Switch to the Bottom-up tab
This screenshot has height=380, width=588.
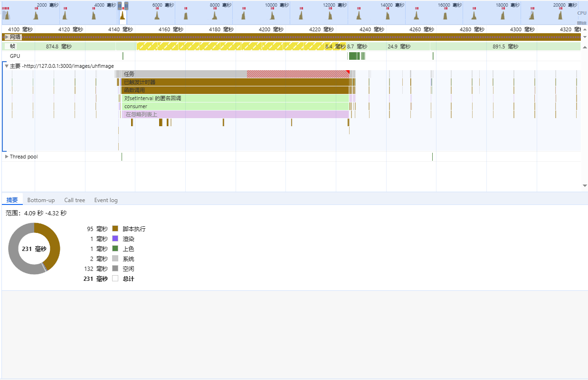pyautogui.click(x=41, y=200)
